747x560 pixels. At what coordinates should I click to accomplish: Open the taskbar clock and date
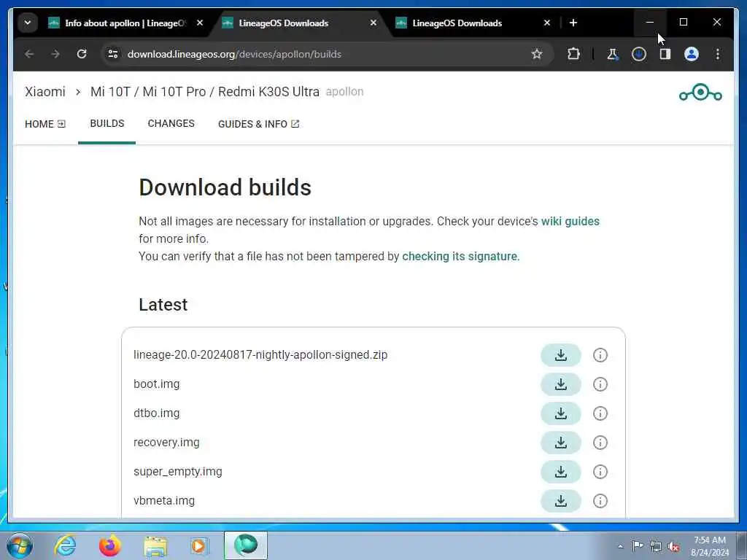point(710,546)
